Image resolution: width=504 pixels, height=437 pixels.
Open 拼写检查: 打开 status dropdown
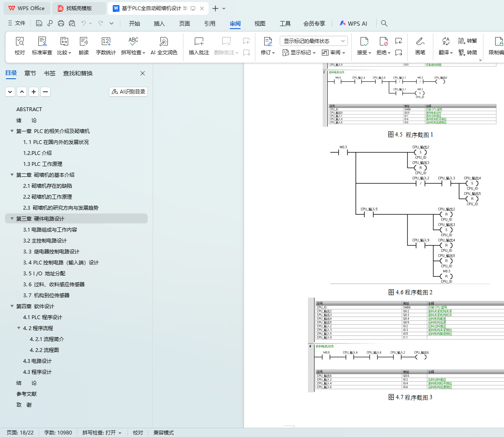tap(101, 432)
